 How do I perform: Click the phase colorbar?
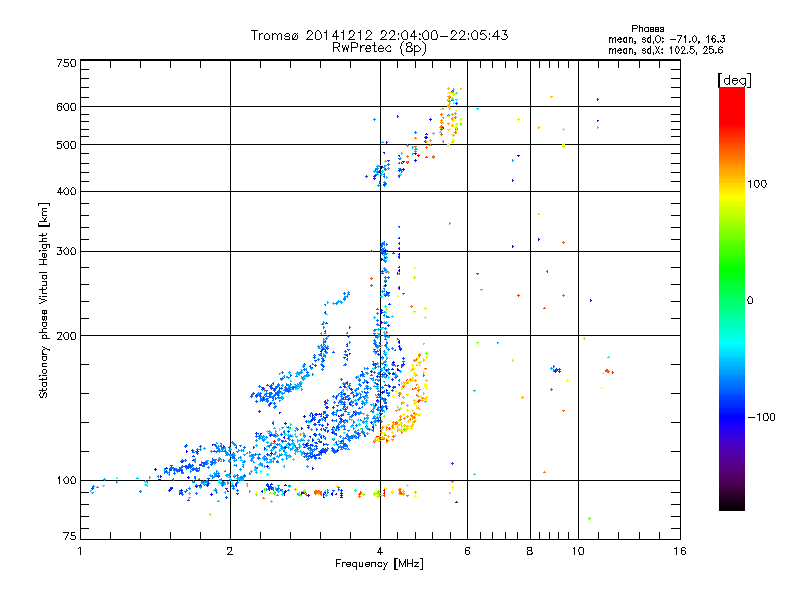click(732, 298)
